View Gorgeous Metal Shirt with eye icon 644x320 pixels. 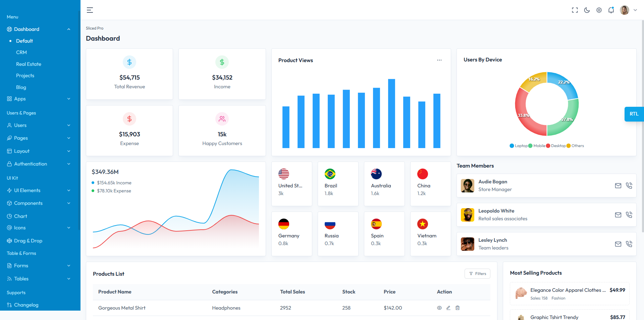[x=439, y=308]
